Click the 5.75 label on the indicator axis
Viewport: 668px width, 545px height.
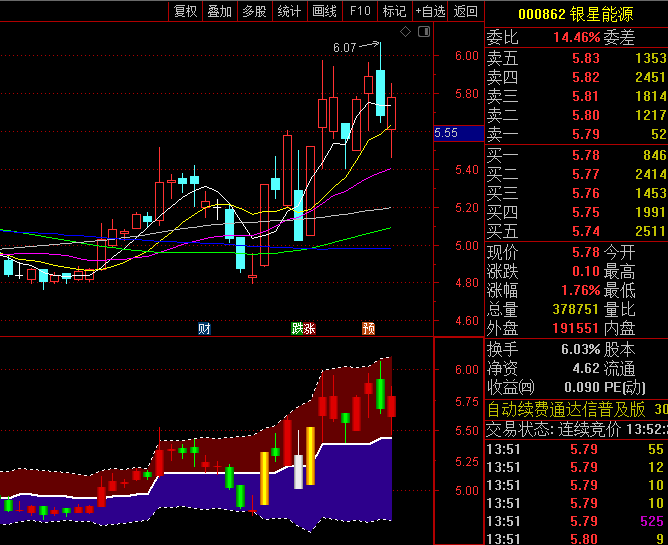pos(466,402)
